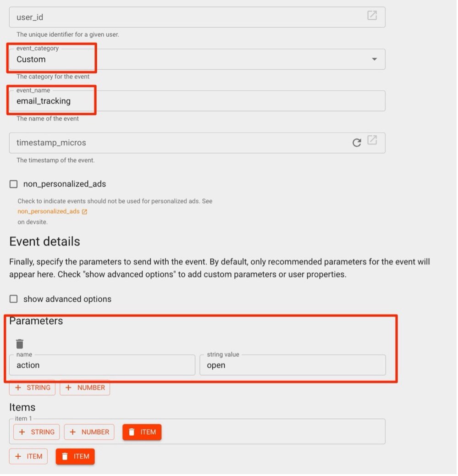Click the timestamp_micros external link icon
The height and width of the screenshot is (476, 458).
[372, 140]
